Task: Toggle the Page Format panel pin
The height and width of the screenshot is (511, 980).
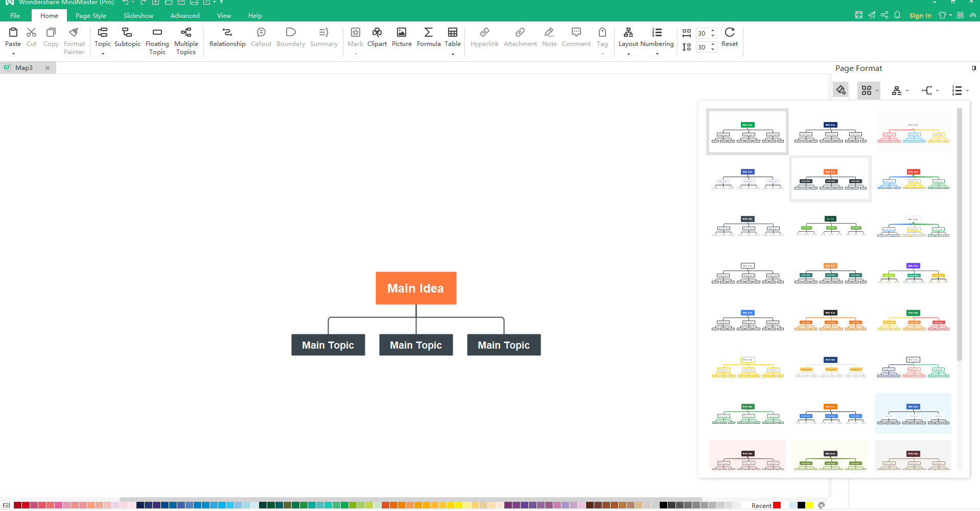Action: click(974, 68)
